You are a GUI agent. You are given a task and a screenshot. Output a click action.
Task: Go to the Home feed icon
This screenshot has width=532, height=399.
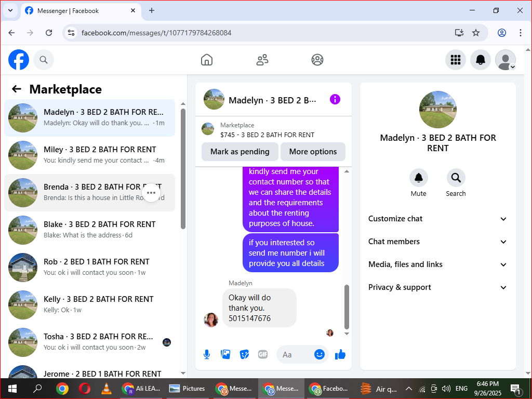pos(207,60)
